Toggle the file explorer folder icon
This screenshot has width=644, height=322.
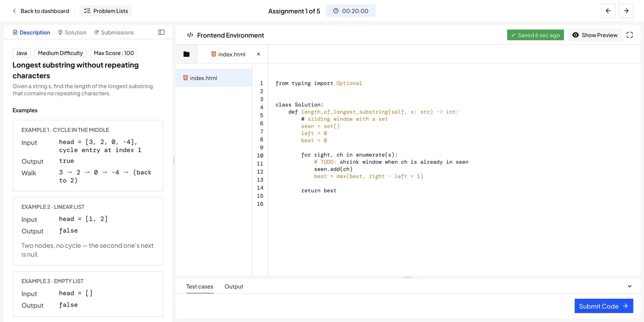[186, 54]
